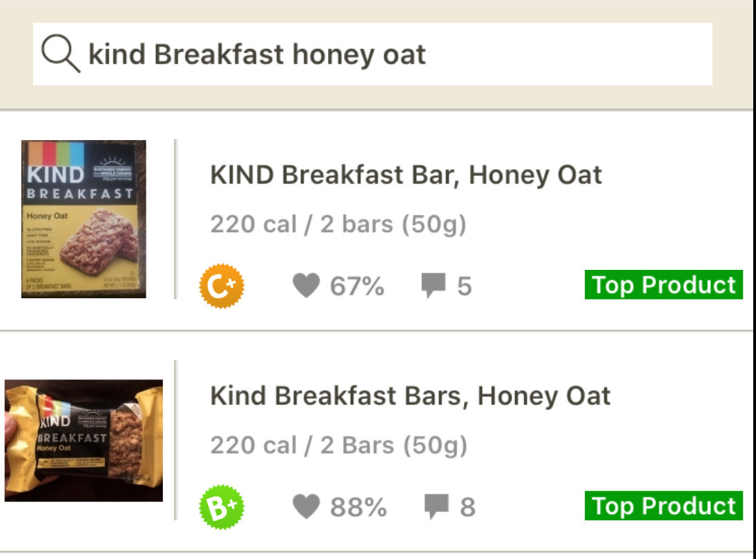Click the first Top Product badge
756x559 pixels.
(x=664, y=284)
